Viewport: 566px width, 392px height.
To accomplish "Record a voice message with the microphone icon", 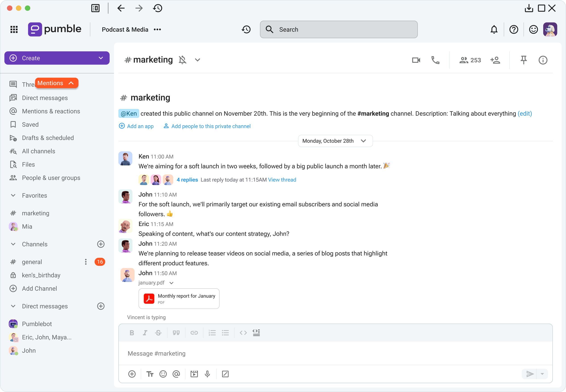I will click(x=208, y=374).
